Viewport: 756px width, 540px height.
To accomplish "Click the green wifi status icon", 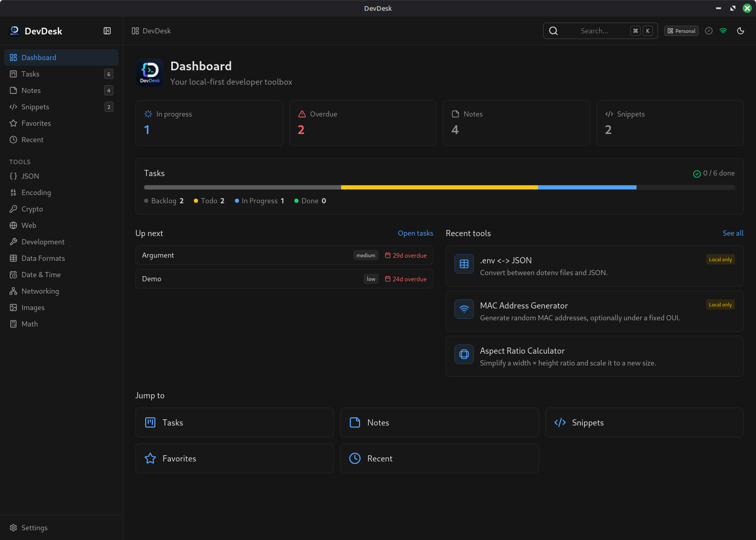I will (723, 31).
